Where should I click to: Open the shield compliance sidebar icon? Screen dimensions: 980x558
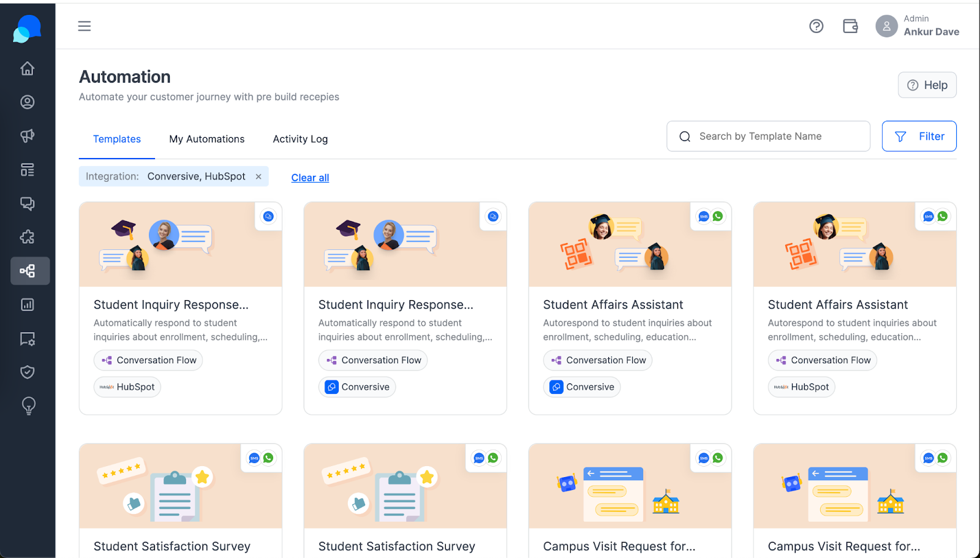28,372
